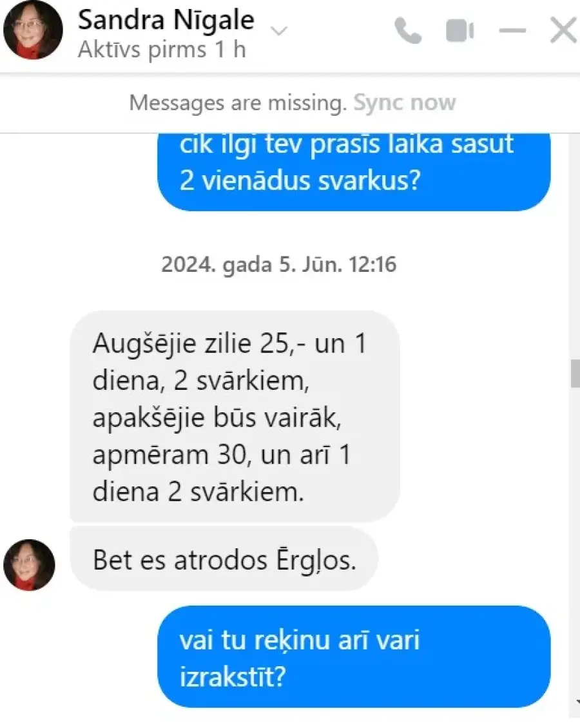This screenshot has width=580, height=728.
Task: Click scroll-down arrow at scrollbar bottom
Action: click(x=577, y=701)
